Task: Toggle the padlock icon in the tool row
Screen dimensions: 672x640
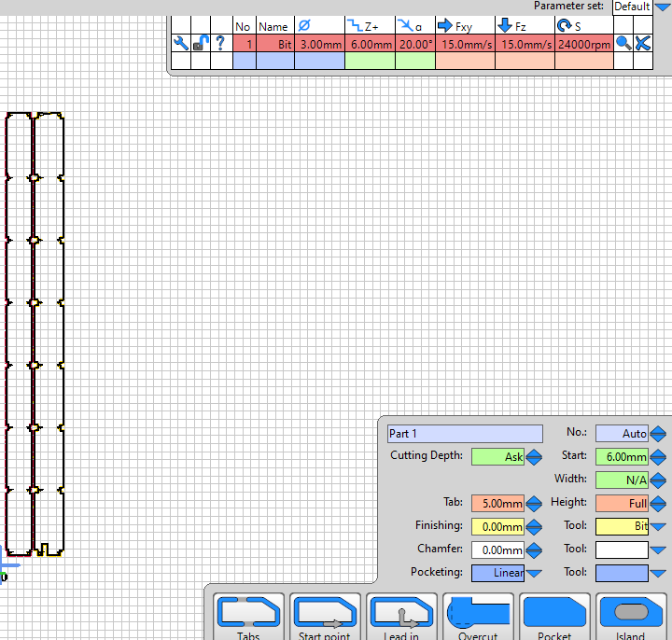Action: [x=201, y=43]
